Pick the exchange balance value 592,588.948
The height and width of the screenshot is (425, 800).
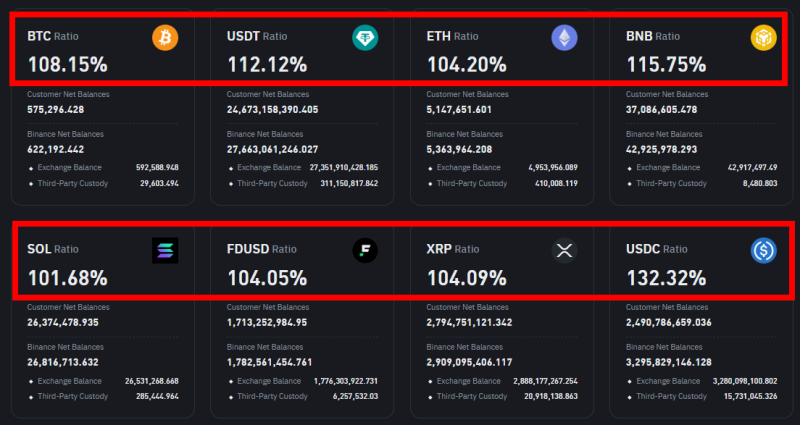click(x=157, y=167)
